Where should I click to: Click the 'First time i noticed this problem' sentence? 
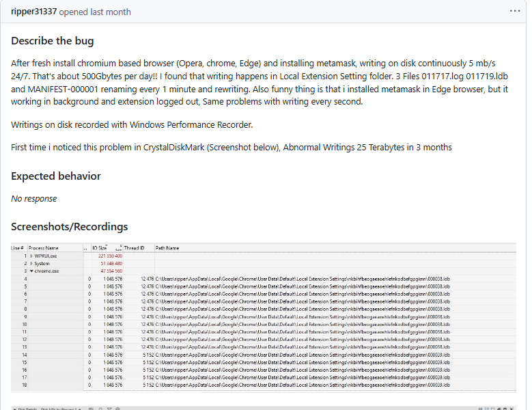231,148
